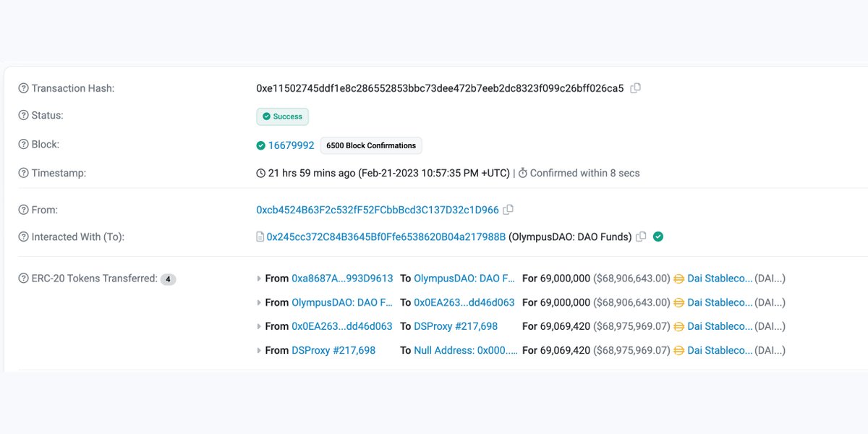The image size is (868, 434).
Task: Click the green verified checkmark after DAO Funds
Action: [658, 237]
